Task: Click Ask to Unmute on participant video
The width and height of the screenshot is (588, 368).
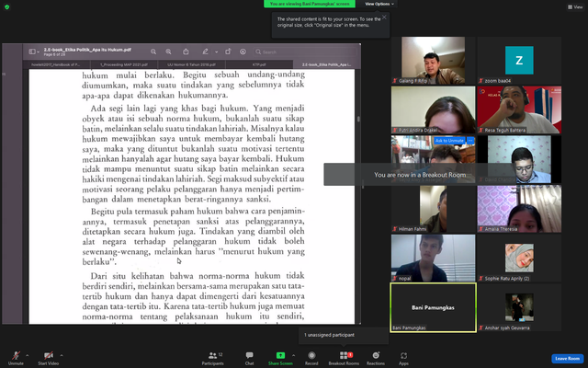Action: [x=449, y=141]
